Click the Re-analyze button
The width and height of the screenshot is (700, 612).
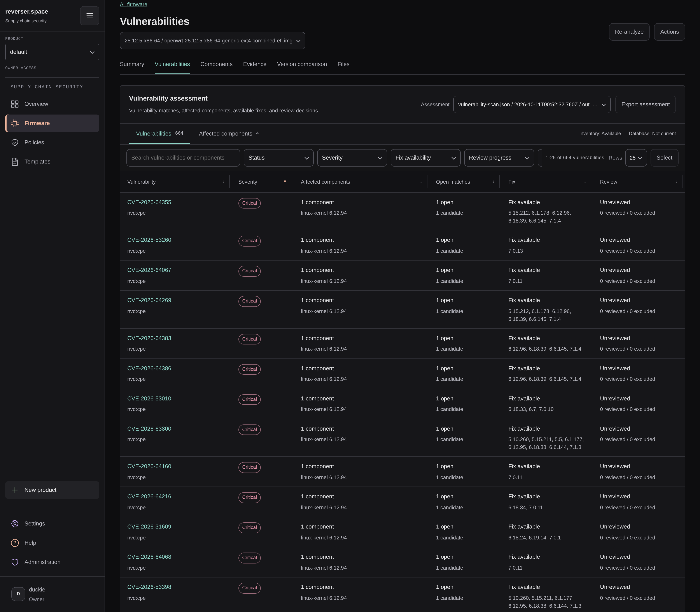pos(629,32)
